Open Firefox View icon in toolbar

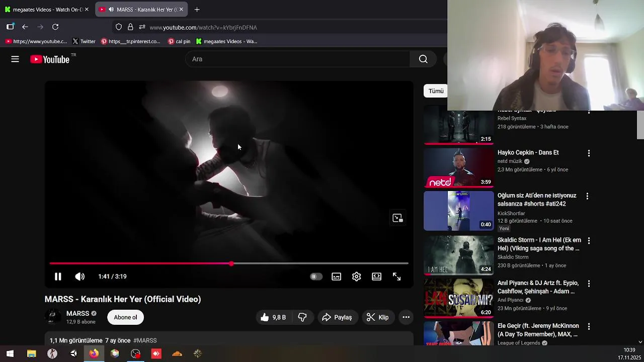point(10,27)
